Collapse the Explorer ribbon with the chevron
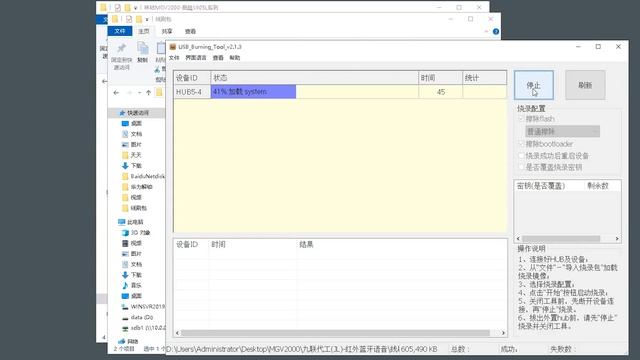 486,31
